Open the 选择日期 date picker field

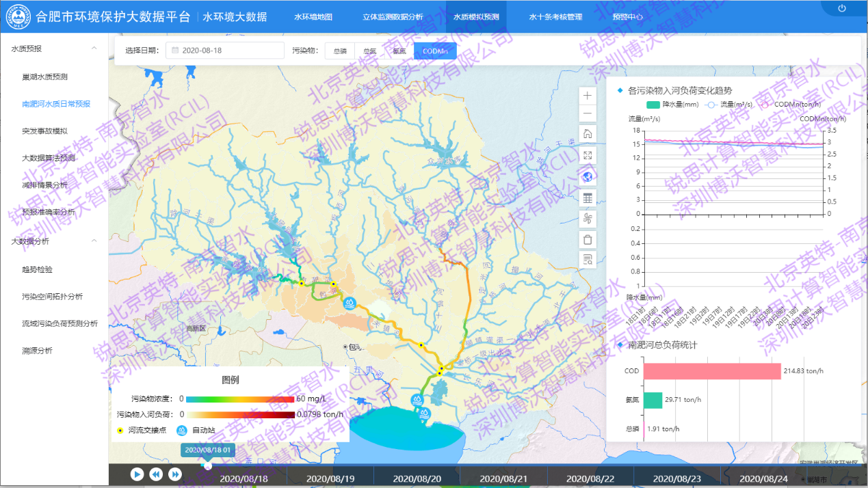pos(224,51)
